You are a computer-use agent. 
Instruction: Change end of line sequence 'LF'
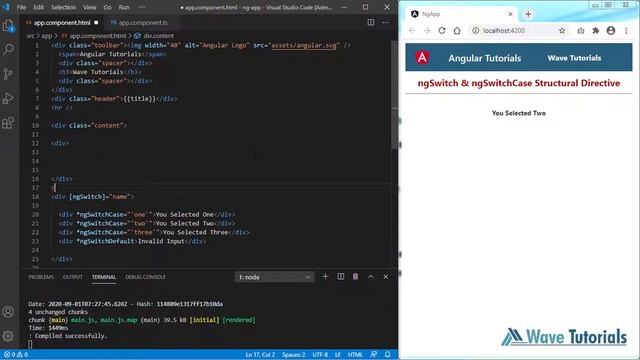[x=338, y=355]
